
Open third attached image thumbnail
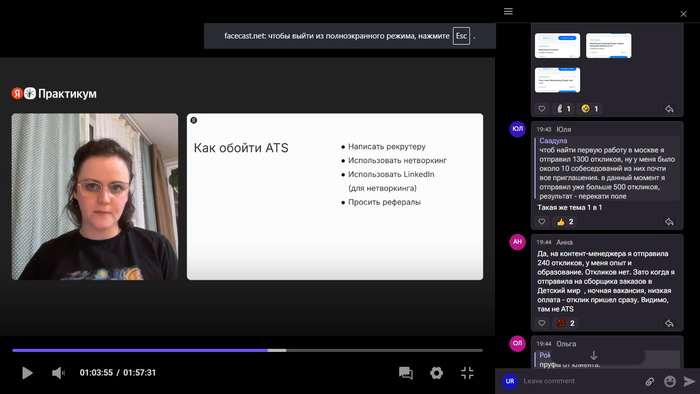[557, 80]
